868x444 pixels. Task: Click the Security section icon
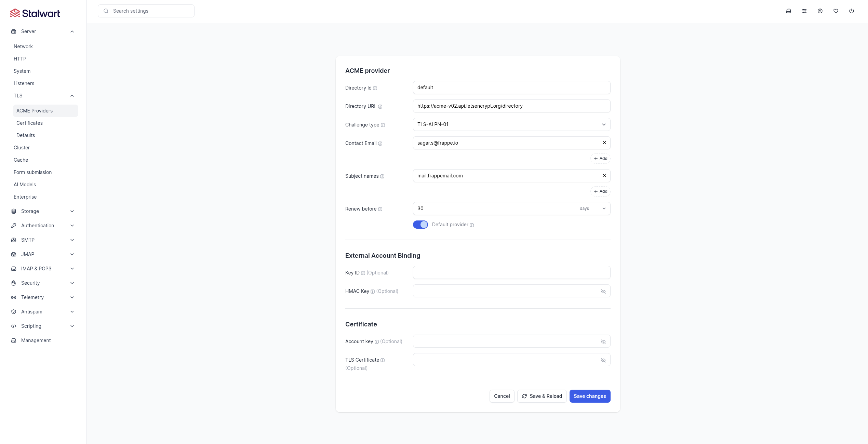14,283
